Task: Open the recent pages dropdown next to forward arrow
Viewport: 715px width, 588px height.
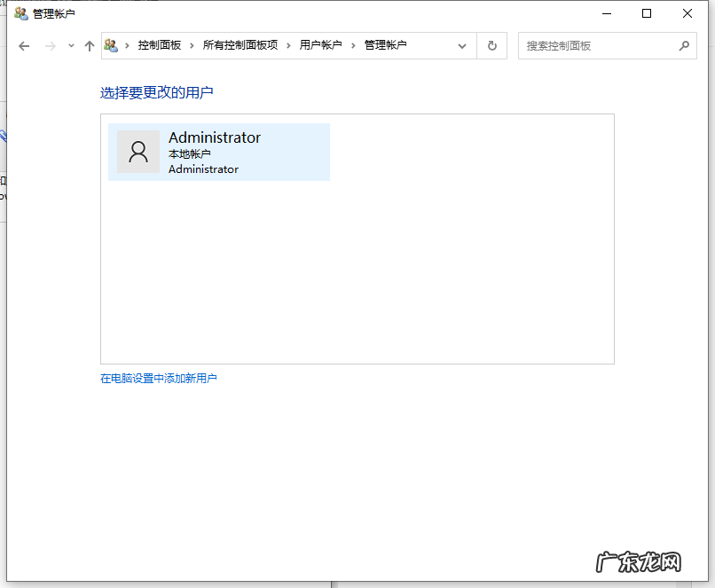Action: 69,45
